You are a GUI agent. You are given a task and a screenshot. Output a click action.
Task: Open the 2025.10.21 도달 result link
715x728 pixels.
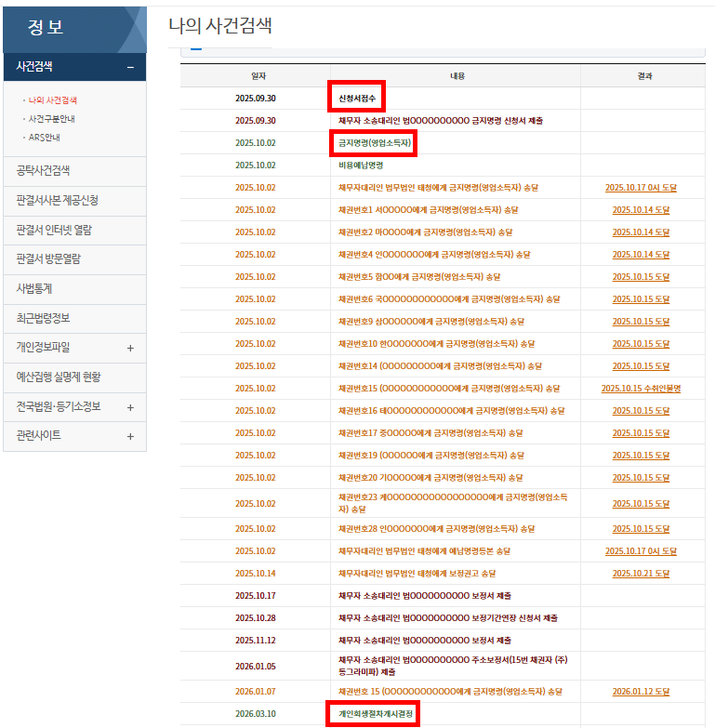tap(641, 573)
